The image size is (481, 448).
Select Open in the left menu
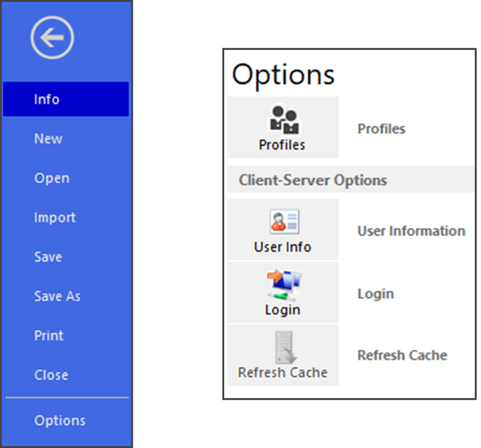coord(51,178)
